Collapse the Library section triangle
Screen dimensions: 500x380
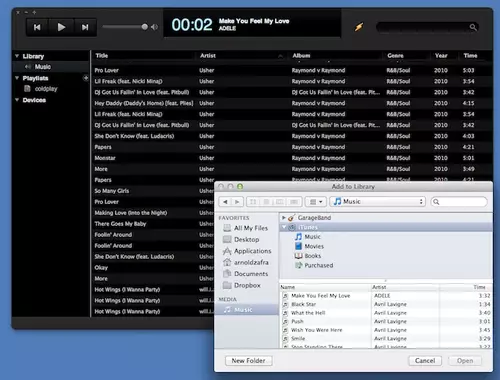17,56
